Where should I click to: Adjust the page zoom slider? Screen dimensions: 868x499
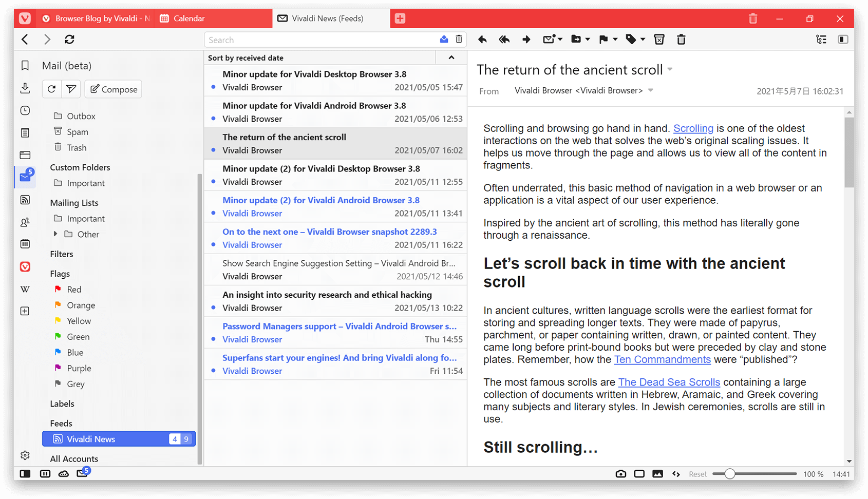coord(729,473)
